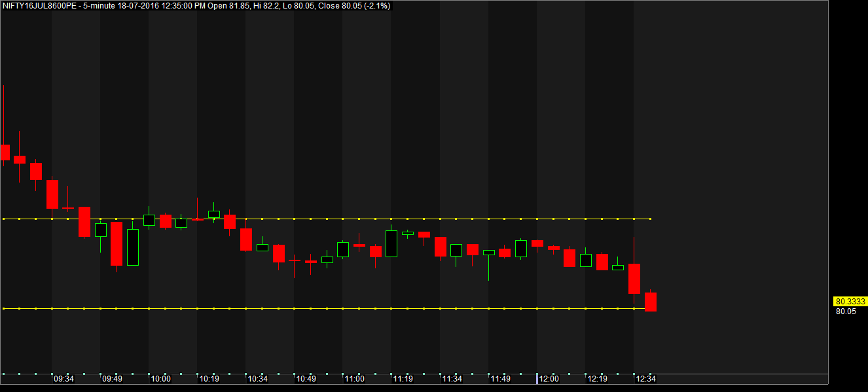This screenshot has height=392, width=868.
Task: Click the 11:34 time axis label
Action: [x=452, y=379]
